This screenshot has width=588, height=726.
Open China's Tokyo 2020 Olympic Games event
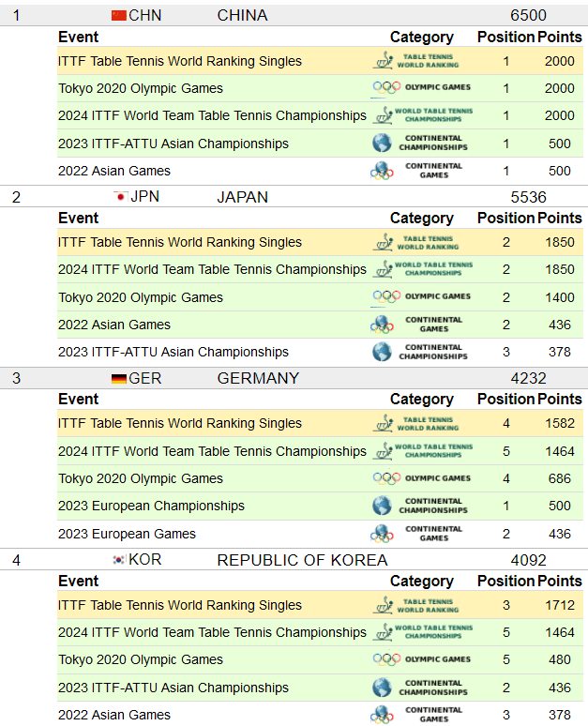tap(141, 88)
